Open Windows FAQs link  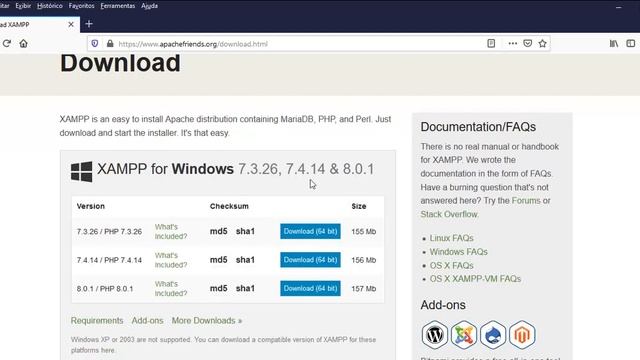click(458, 252)
